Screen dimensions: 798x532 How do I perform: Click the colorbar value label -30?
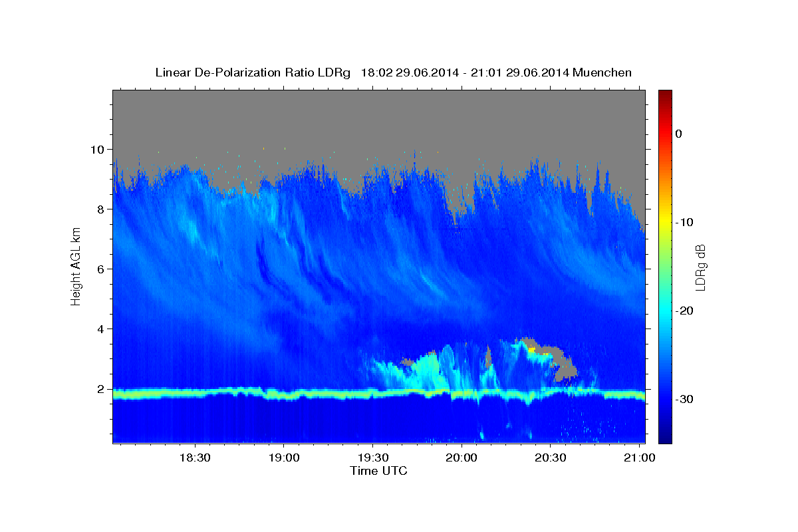(x=684, y=399)
